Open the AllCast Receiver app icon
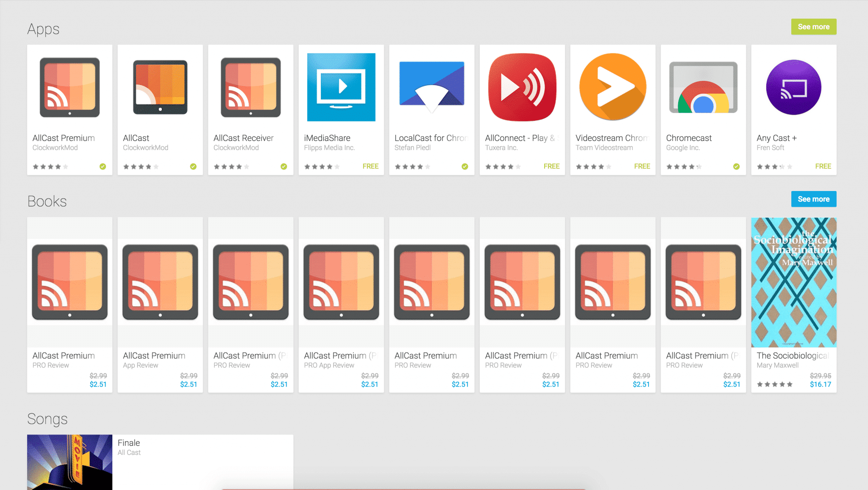Viewport: 868px width, 490px height. point(250,87)
